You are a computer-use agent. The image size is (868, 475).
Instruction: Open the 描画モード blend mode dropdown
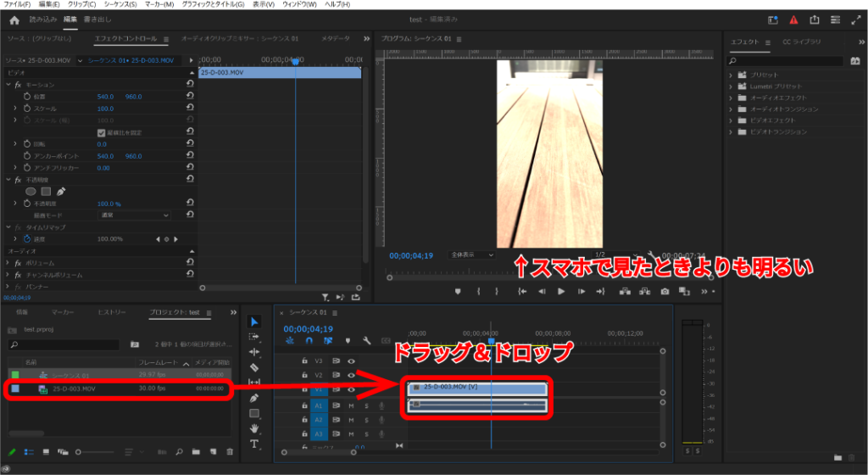pos(134,215)
